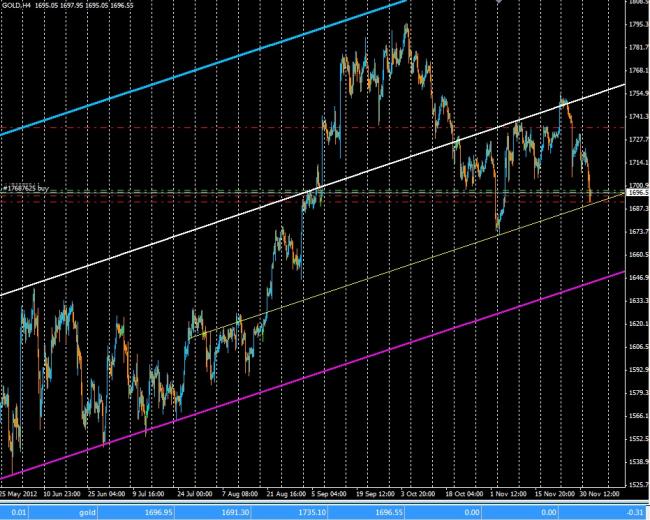Click the 1727.7 price scale label
This screenshot has width=650, height=520.
[x=638, y=140]
